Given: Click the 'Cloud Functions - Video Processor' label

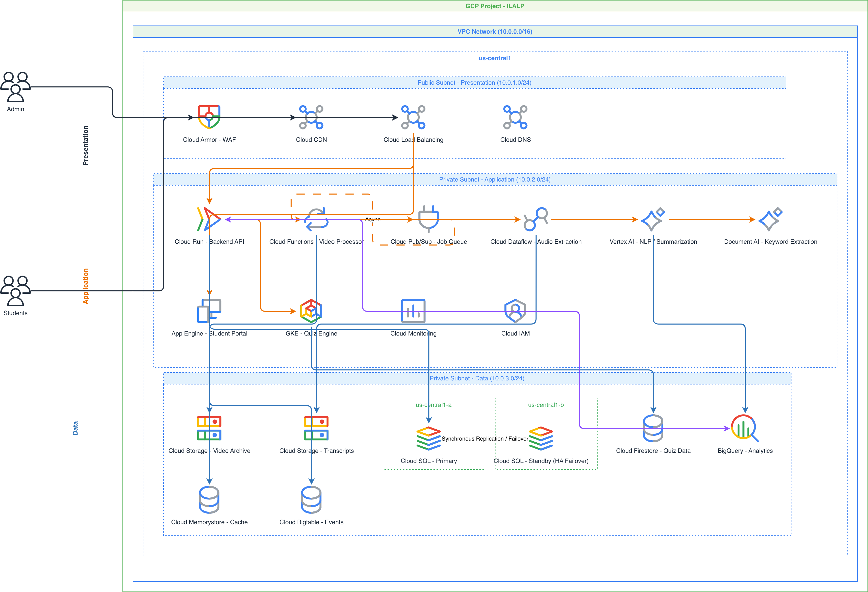Looking at the screenshot, I should pyautogui.click(x=316, y=242).
